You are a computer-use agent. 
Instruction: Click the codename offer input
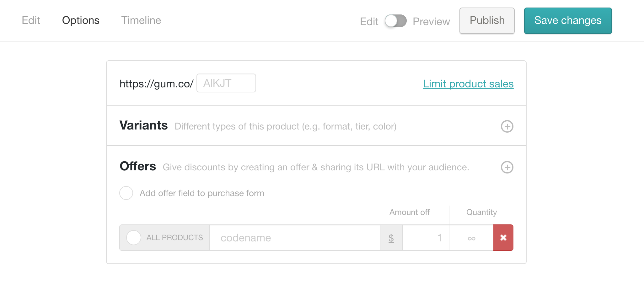[x=294, y=238]
